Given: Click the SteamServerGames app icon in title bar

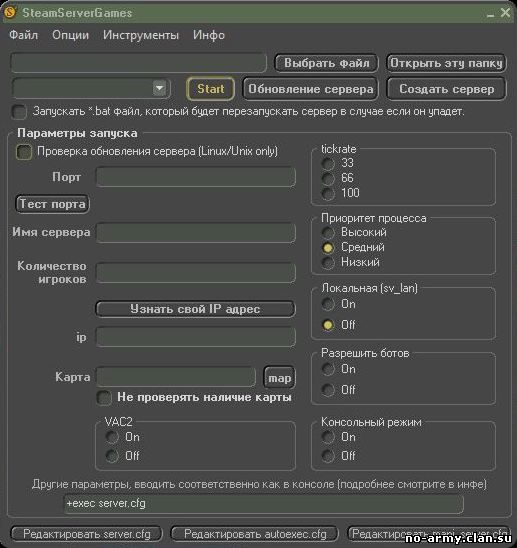Looking at the screenshot, I should 10,12.
